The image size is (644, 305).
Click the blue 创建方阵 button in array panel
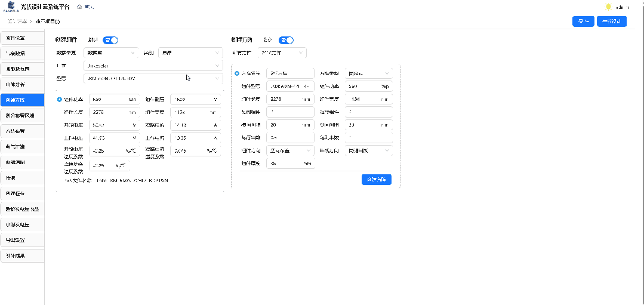click(377, 180)
